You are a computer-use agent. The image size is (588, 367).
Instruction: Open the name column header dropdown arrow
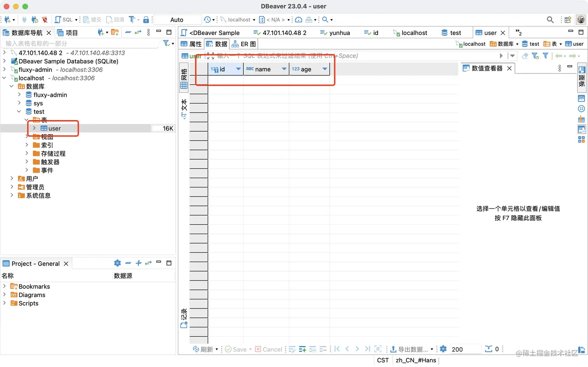pos(284,69)
